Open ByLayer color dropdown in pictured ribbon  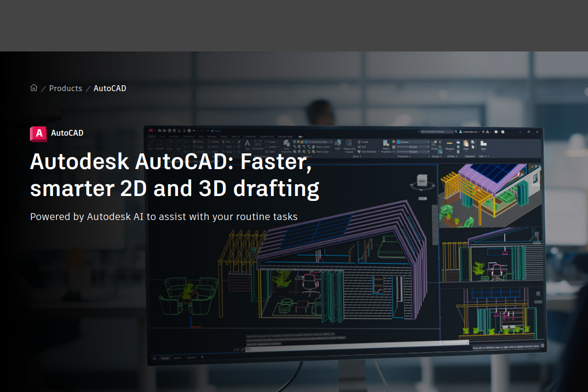pos(413,142)
